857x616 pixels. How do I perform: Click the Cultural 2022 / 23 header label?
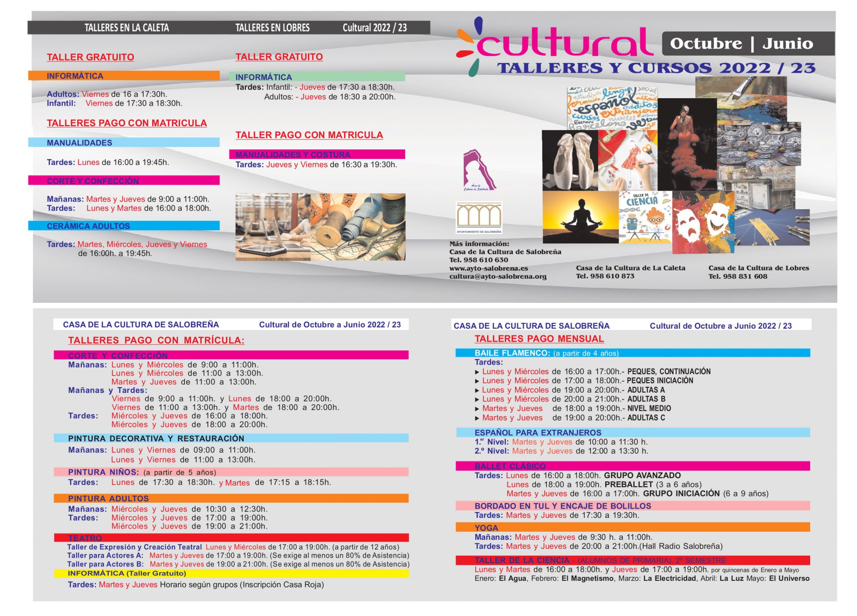[374, 28]
